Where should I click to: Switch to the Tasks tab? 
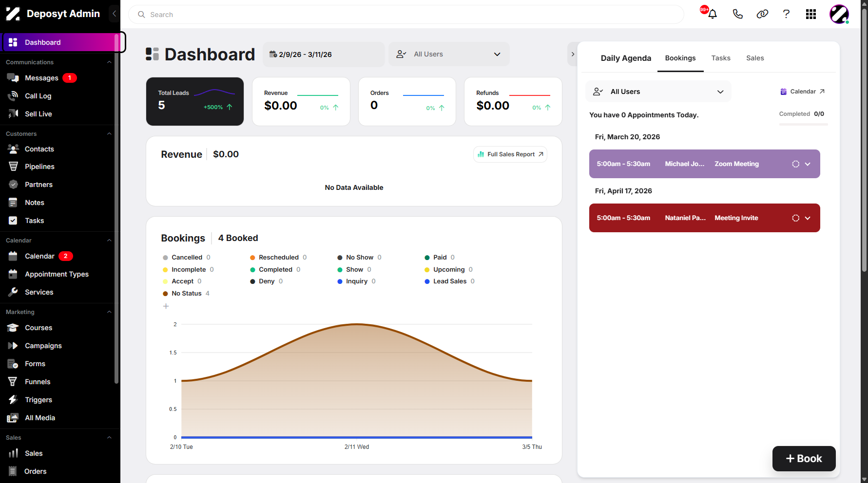(721, 58)
